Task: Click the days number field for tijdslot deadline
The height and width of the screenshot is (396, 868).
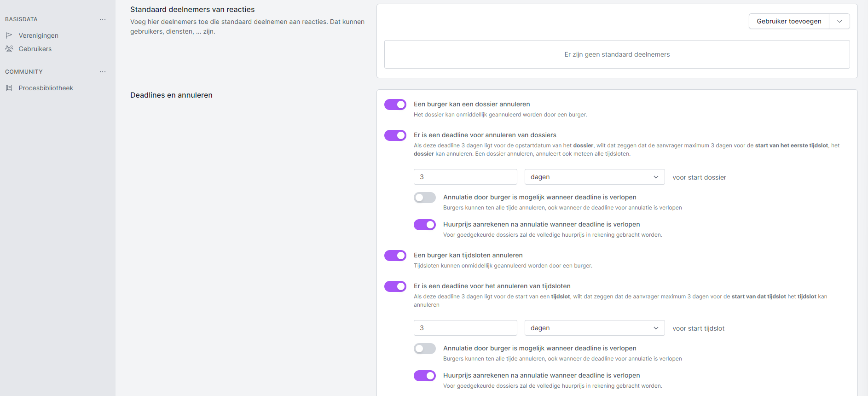Action: (x=465, y=328)
